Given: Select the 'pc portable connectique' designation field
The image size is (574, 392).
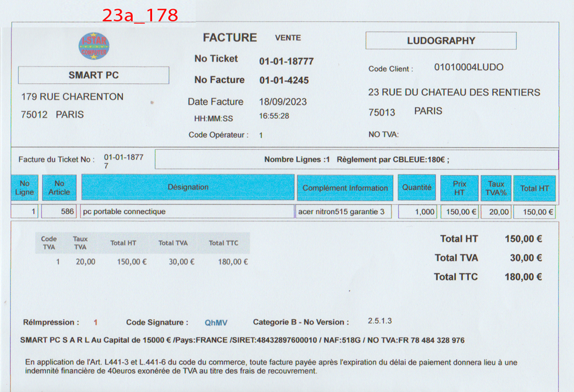Looking at the screenshot, I should (187, 212).
